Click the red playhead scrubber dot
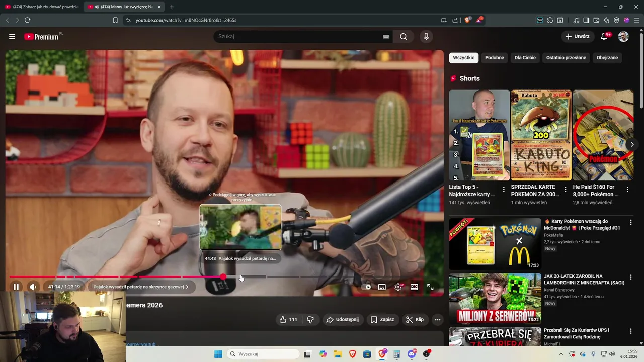Image resolution: width=644 pixels, height=362 pixels. click(223, 277)
